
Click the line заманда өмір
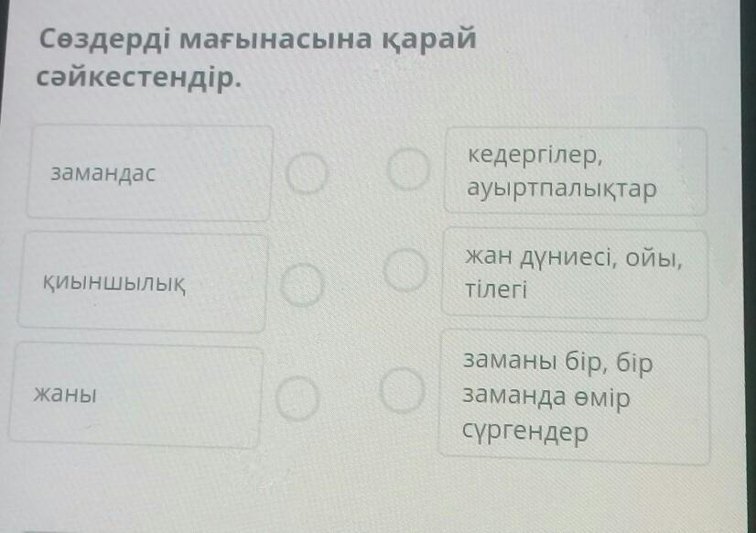(x=546, y=397)
